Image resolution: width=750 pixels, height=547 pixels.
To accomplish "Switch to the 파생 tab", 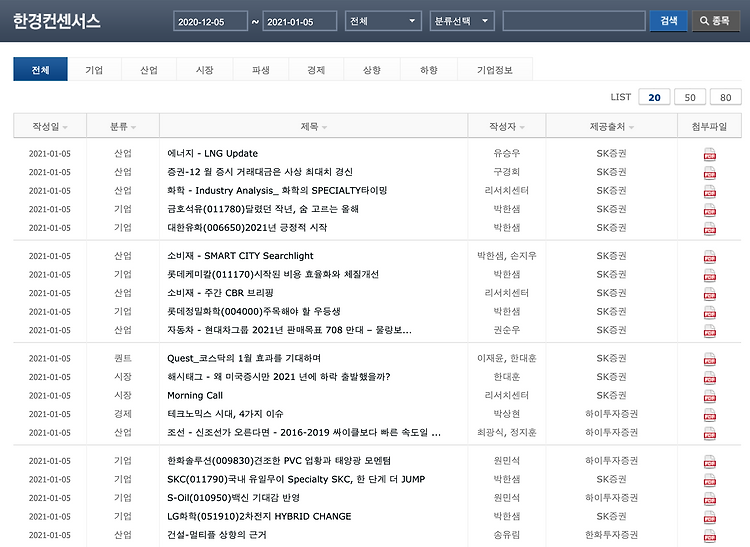I will click(261, 69).
